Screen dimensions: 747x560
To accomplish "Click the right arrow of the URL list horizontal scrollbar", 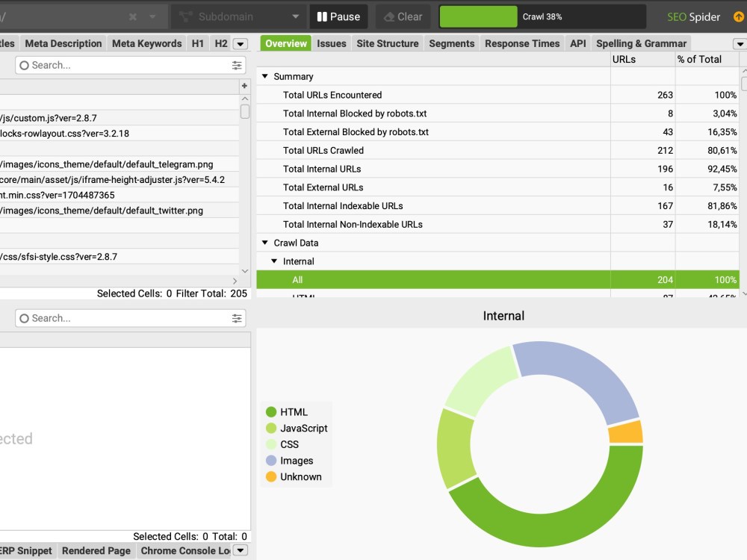I will 235,281.
